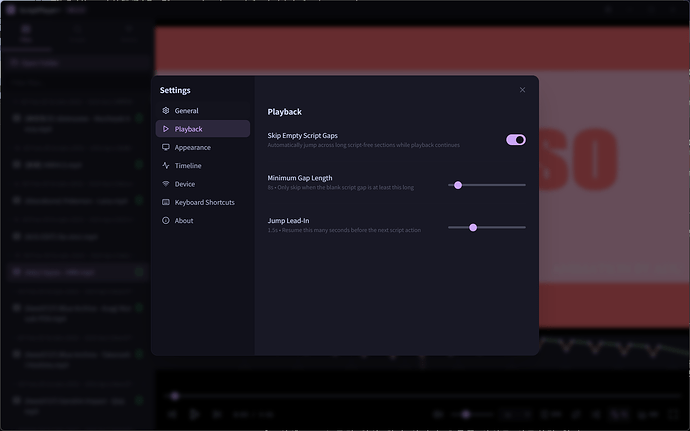Screen dimensions: 690x431
Task: Open the General settings section
Action: pyautogui.click(x=203, y=111)
